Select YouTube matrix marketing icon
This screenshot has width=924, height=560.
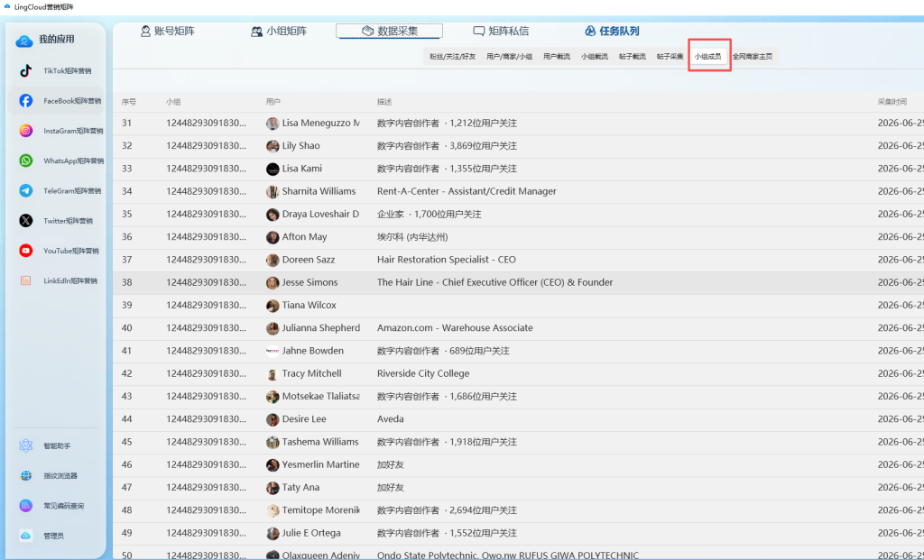click(26, 251)
